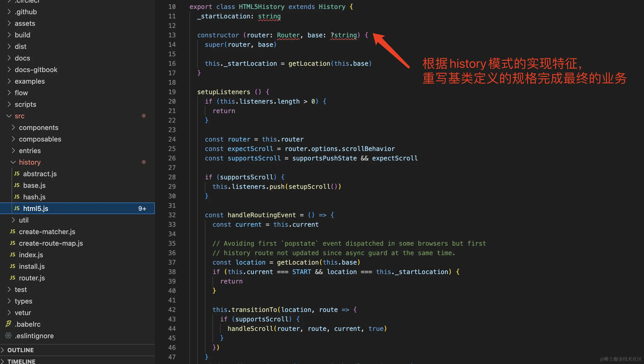Expand the OUTLINE section

(x=21, y=350)
